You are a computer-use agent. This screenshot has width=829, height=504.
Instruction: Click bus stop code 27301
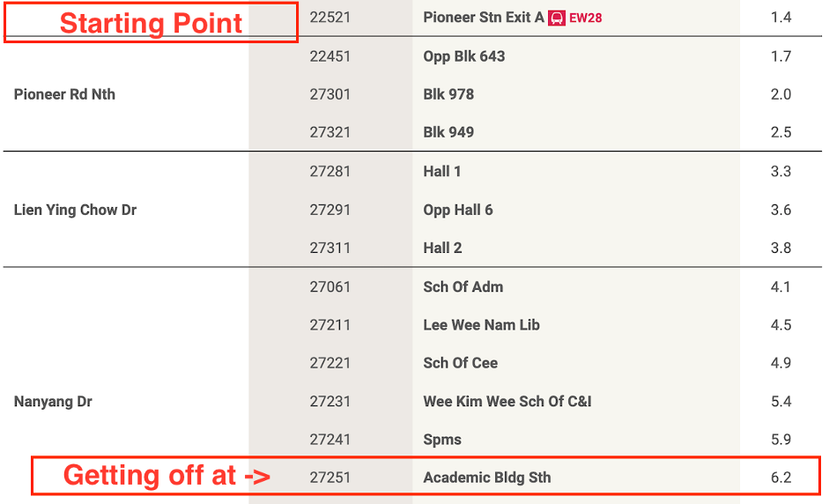coord(330,94)
